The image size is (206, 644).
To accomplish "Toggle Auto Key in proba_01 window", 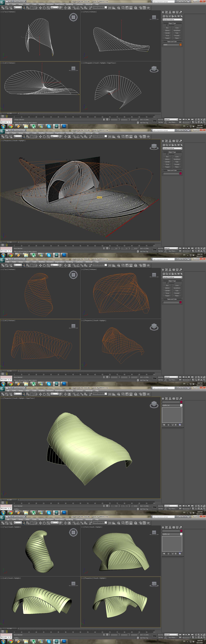I will 161,119.
